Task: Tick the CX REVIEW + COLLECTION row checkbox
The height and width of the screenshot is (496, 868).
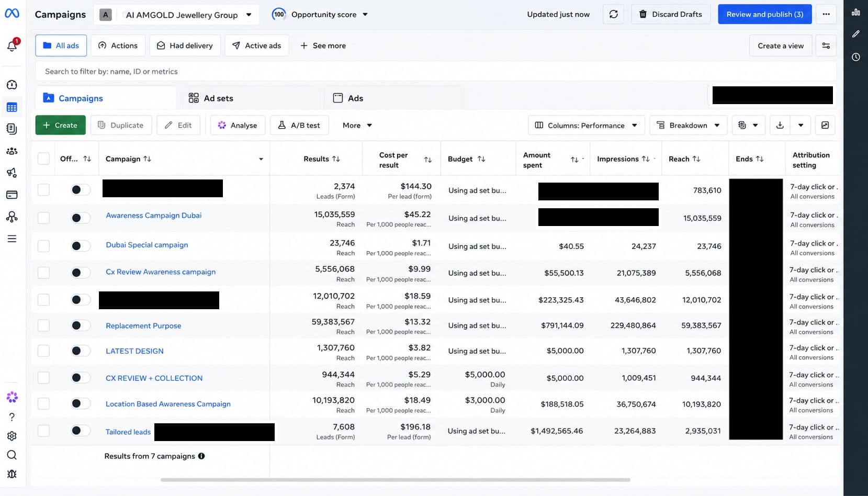Action: [44, 378]
